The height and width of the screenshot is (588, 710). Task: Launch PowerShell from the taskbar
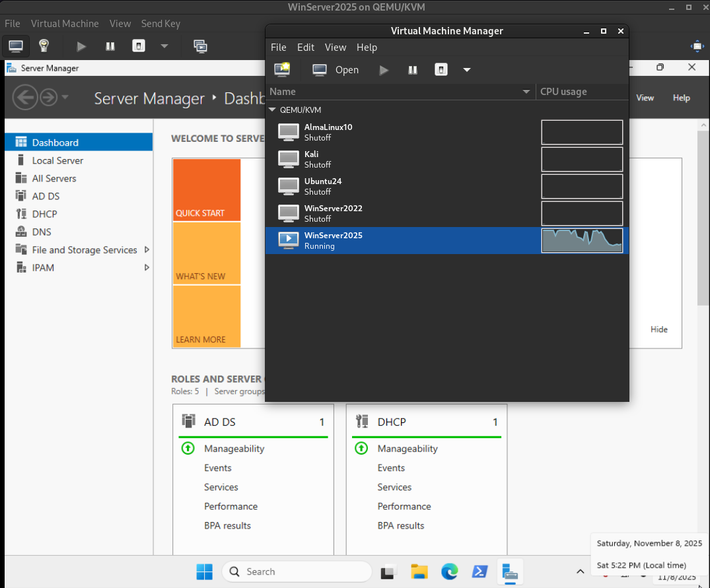[479, 572]
